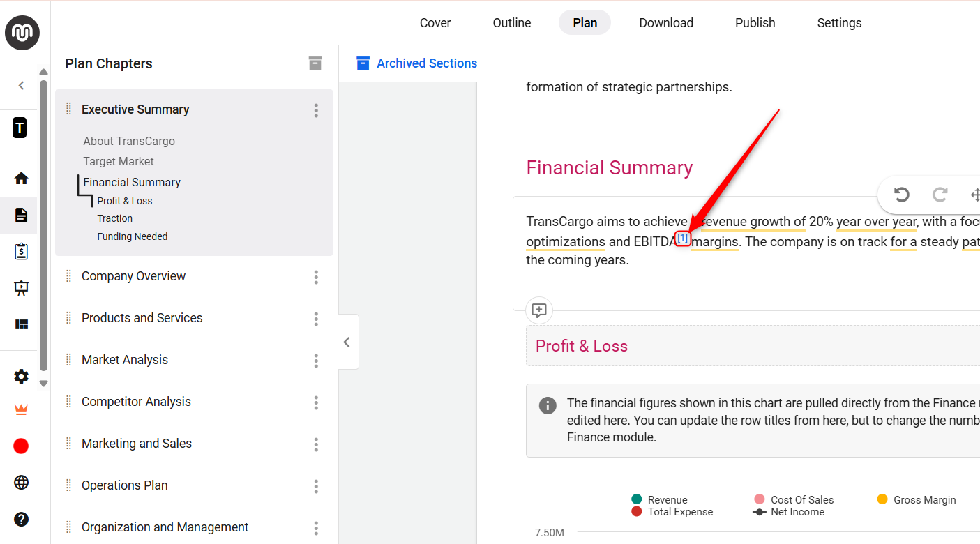980x544 pixels.
Task: Switch to the Cover tab
Action: [x=435, y=23]
